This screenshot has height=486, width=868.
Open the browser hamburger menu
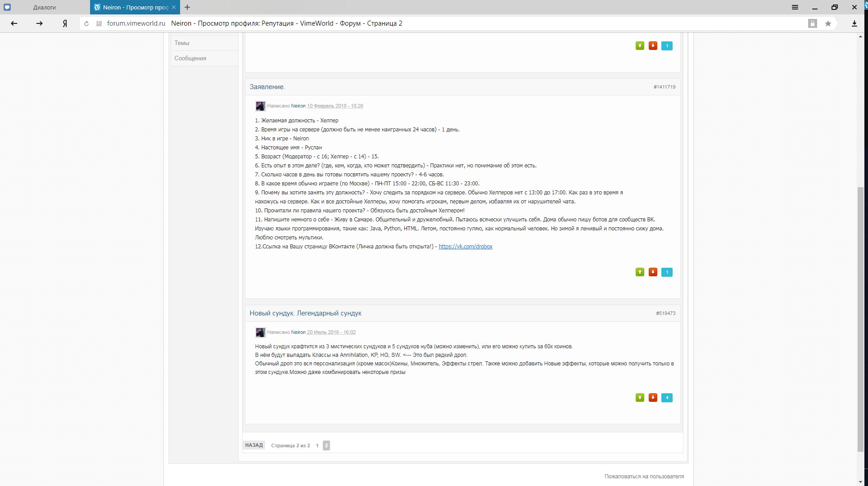(x=795, y=7)
